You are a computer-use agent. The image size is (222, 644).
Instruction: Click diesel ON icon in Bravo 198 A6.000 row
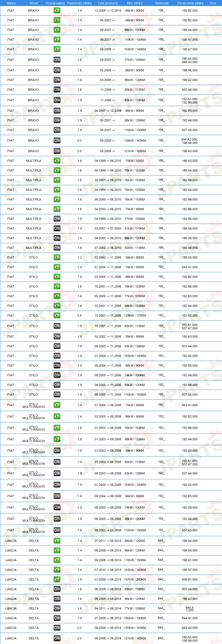[x=57, y=70]
